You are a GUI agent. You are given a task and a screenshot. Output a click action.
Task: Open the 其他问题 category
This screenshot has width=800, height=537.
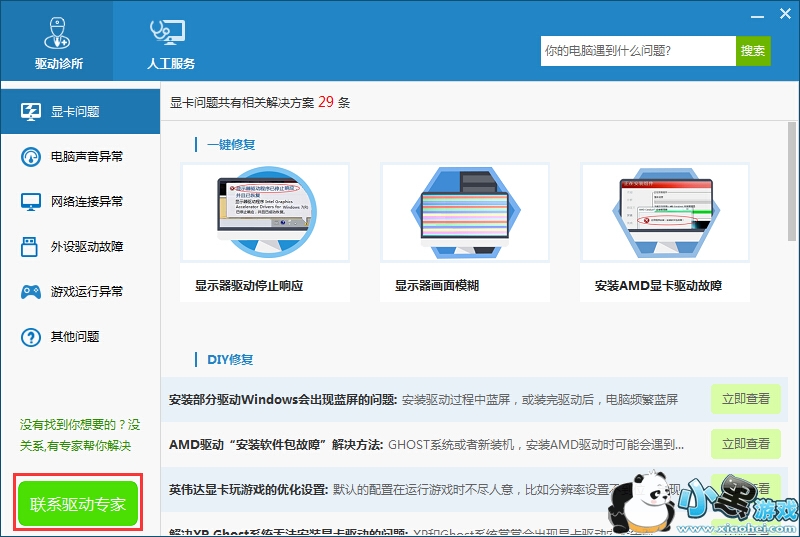pyautogui.click(x=81, y=337)
